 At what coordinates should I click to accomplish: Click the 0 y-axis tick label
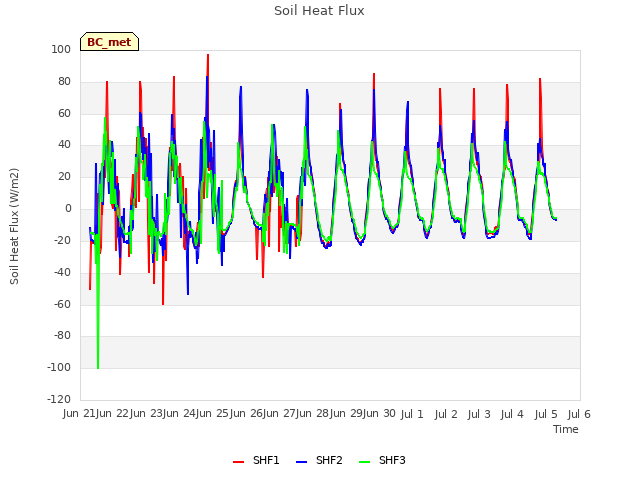[68, 209]
